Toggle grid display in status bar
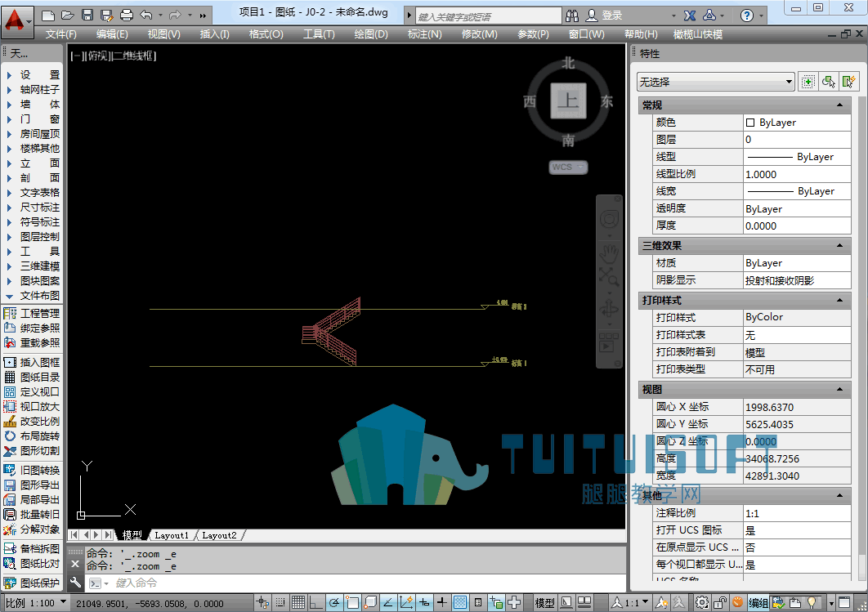 coord(298,602)
